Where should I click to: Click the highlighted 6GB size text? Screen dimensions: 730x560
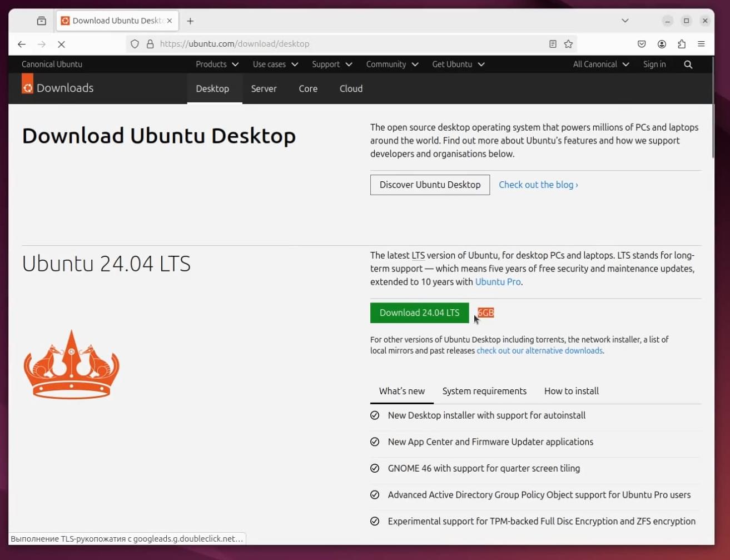click(x=485, y=313)
